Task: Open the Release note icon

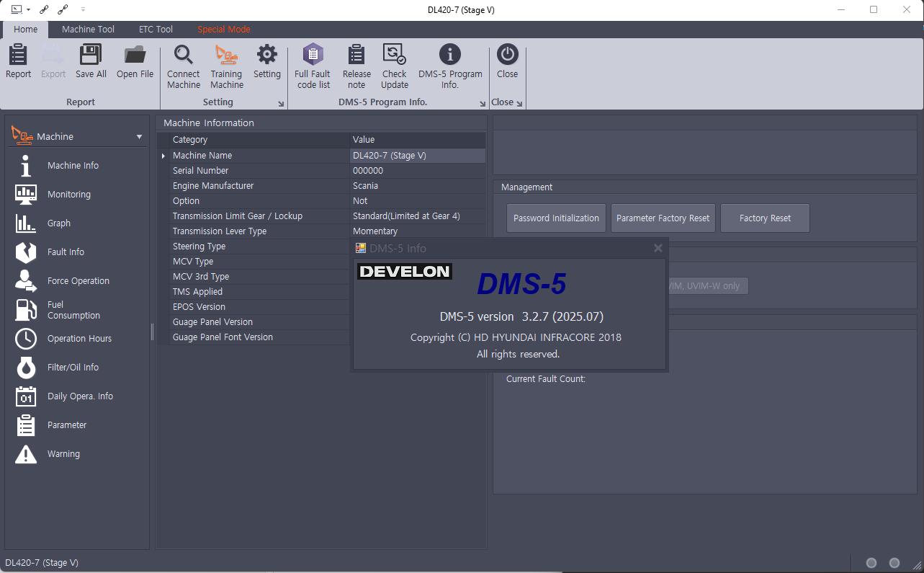Action: [356, 55]
